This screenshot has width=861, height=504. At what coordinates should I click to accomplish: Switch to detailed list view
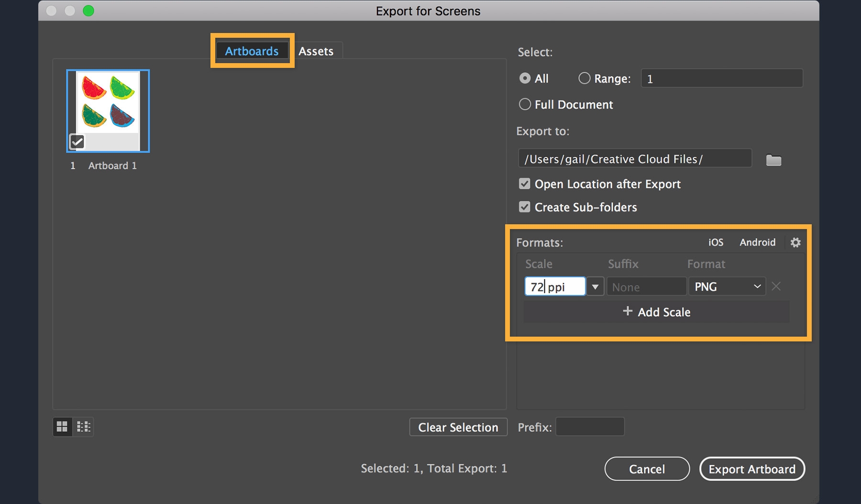click(83, 427)
